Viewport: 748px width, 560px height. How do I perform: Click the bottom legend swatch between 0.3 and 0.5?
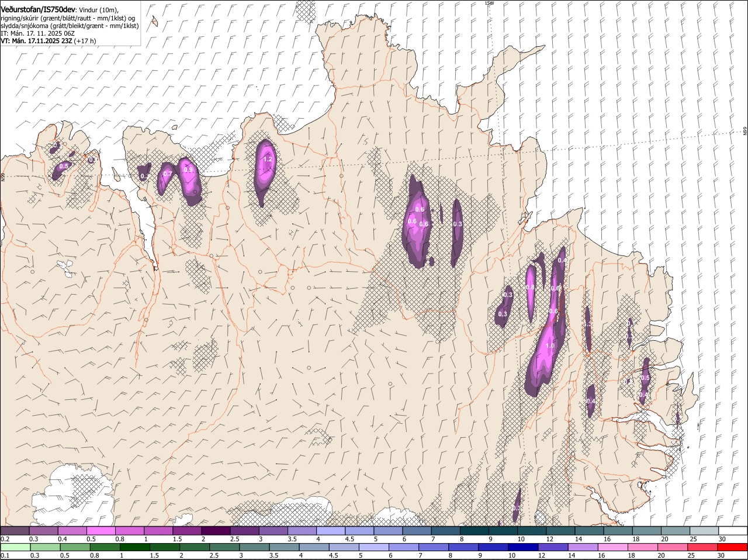point(45,547)
